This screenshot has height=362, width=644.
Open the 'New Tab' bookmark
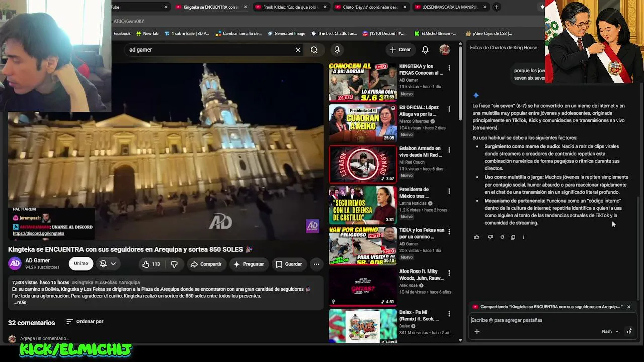click(147, 34)
